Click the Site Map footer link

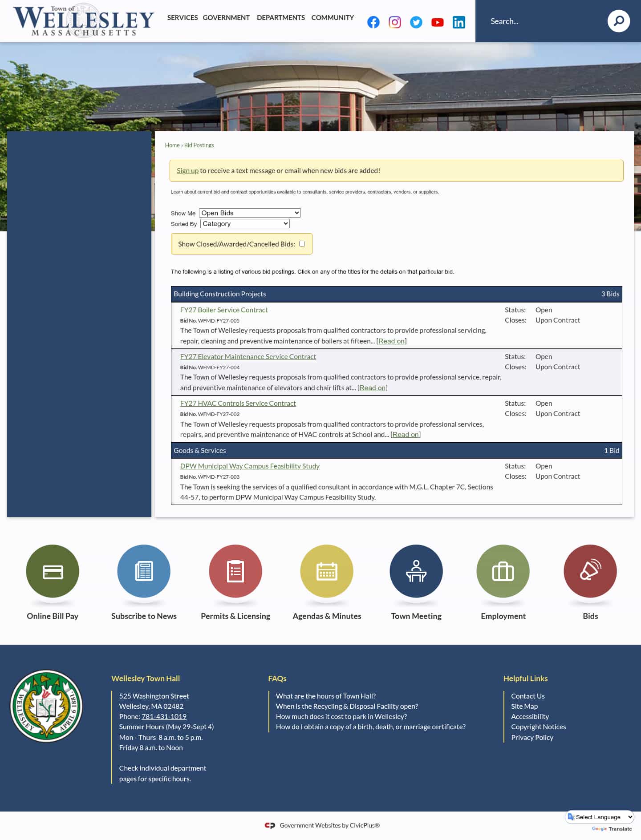524,706
